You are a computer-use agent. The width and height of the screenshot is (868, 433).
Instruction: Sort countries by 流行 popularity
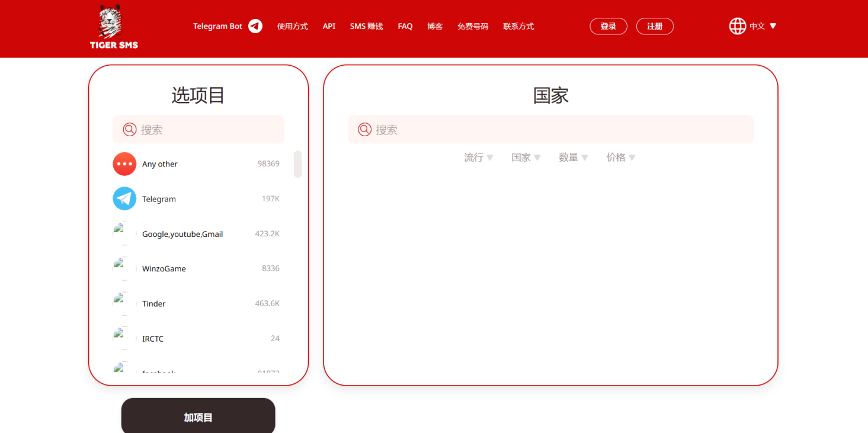pos(478,158)
